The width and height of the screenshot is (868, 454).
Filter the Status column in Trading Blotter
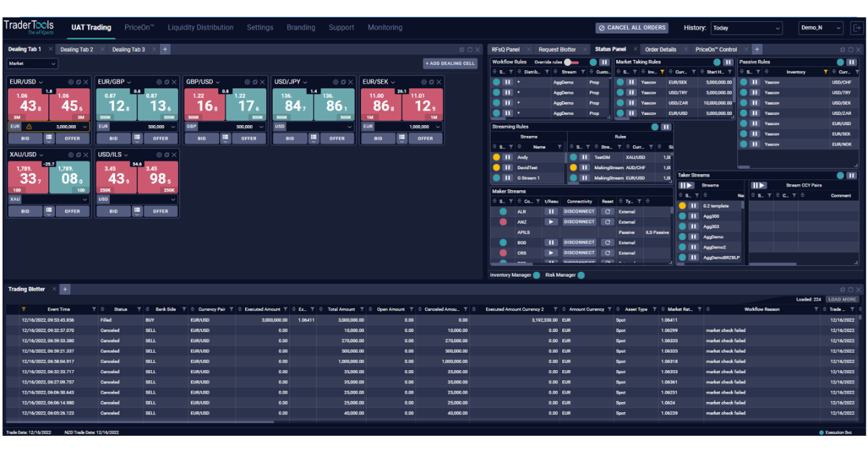click(x=140, y=309)
